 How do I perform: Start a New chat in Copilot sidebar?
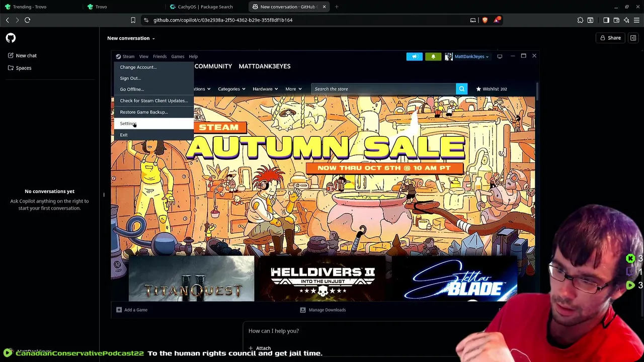(x=23, y=55)
